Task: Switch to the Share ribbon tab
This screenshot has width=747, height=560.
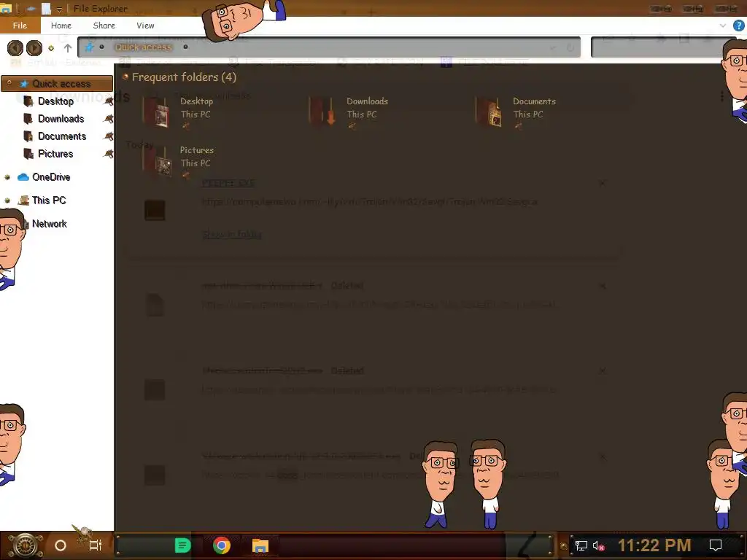Action: [104, 26]
